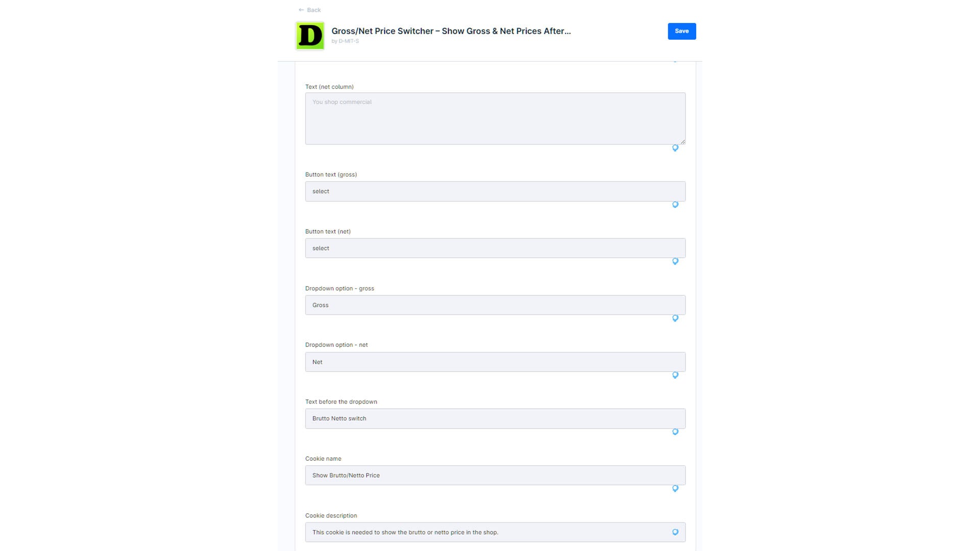Focus the Button text (net) input
The width and height of the screenshot is (980, 551).
495,248
